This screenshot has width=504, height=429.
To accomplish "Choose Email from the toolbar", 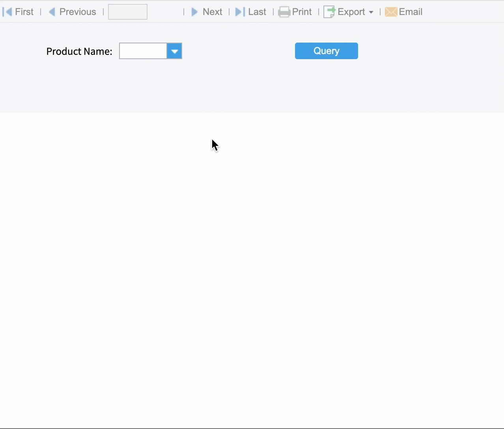I will (411, 11).
